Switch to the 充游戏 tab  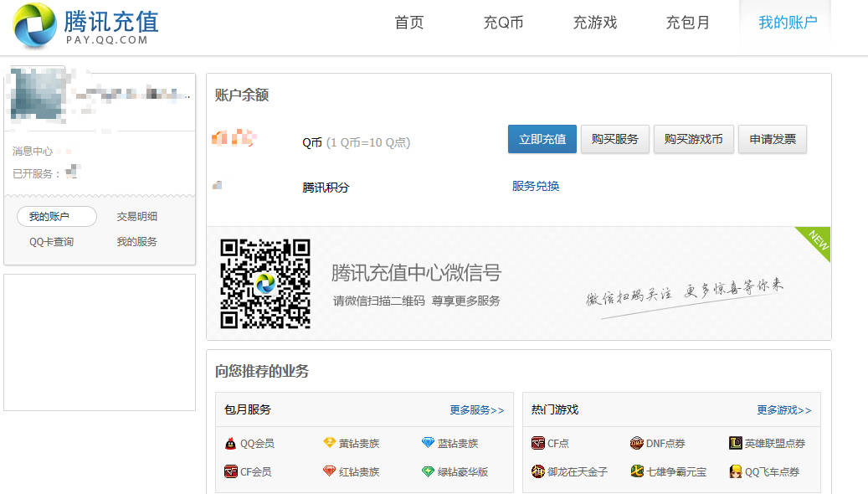click(595, 23)
